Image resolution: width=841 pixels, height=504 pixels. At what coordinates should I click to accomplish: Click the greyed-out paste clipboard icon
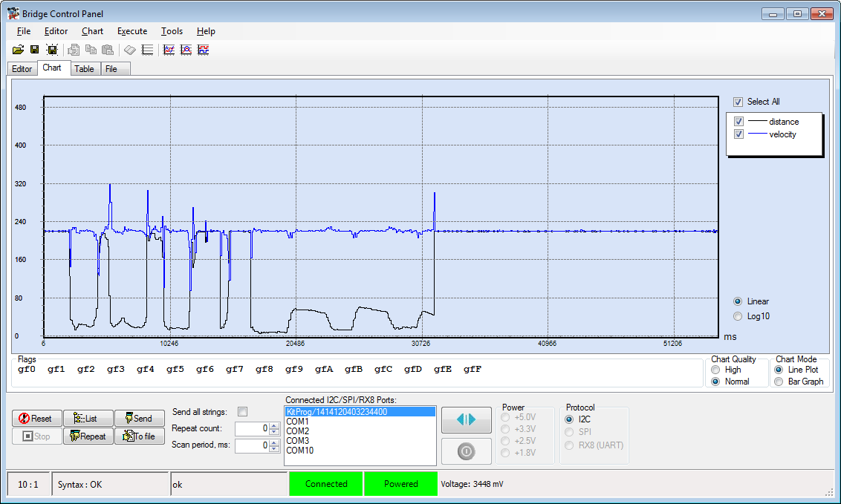(108, 50)
